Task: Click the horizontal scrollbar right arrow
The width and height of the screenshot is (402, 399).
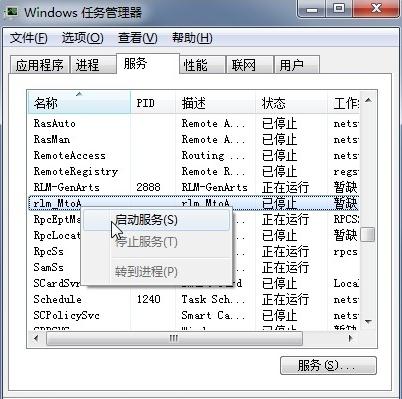Action: click(350, 338)
